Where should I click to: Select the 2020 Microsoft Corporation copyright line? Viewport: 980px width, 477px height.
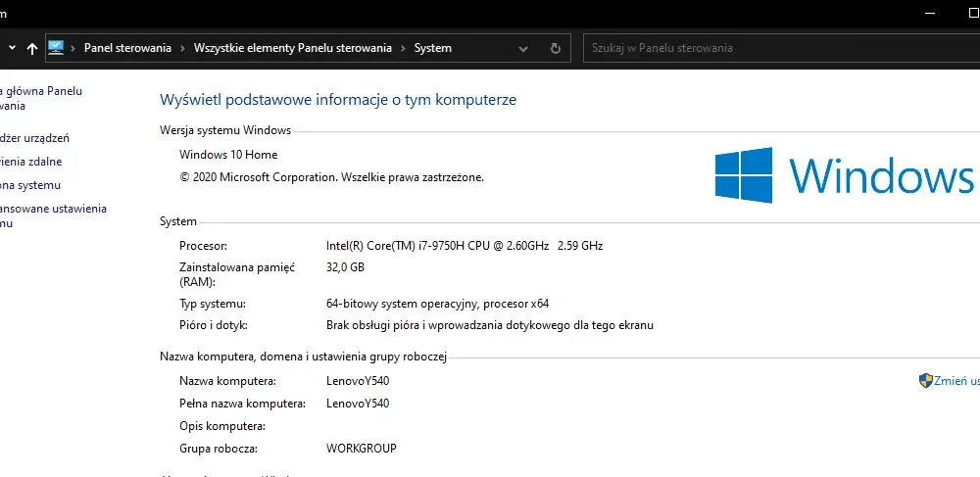(x=332, y=177)
